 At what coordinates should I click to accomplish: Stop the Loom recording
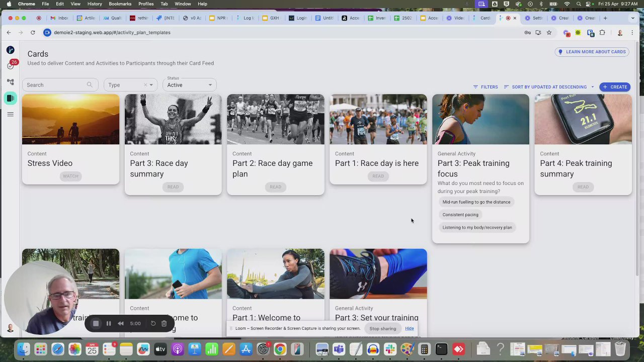point(96,324)
